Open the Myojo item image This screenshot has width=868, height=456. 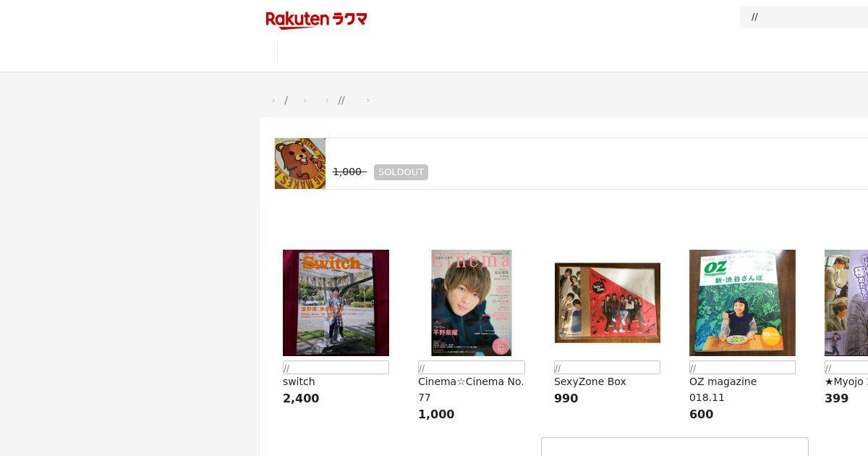(x=846, y=303)
